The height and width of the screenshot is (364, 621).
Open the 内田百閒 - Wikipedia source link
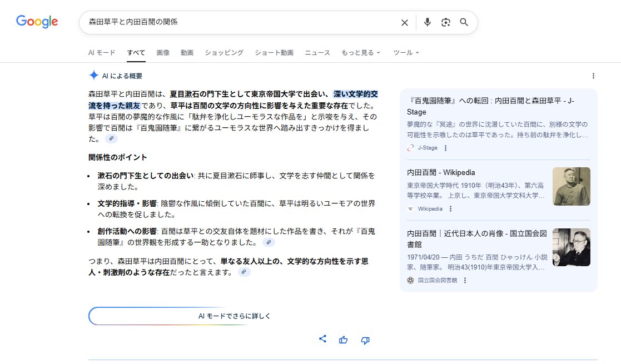441,172
